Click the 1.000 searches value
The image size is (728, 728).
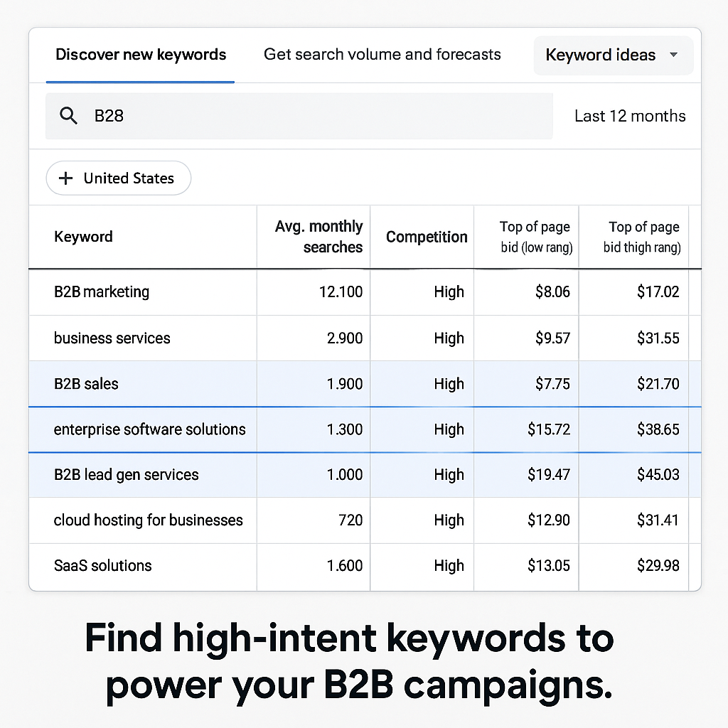coord(345,475)
